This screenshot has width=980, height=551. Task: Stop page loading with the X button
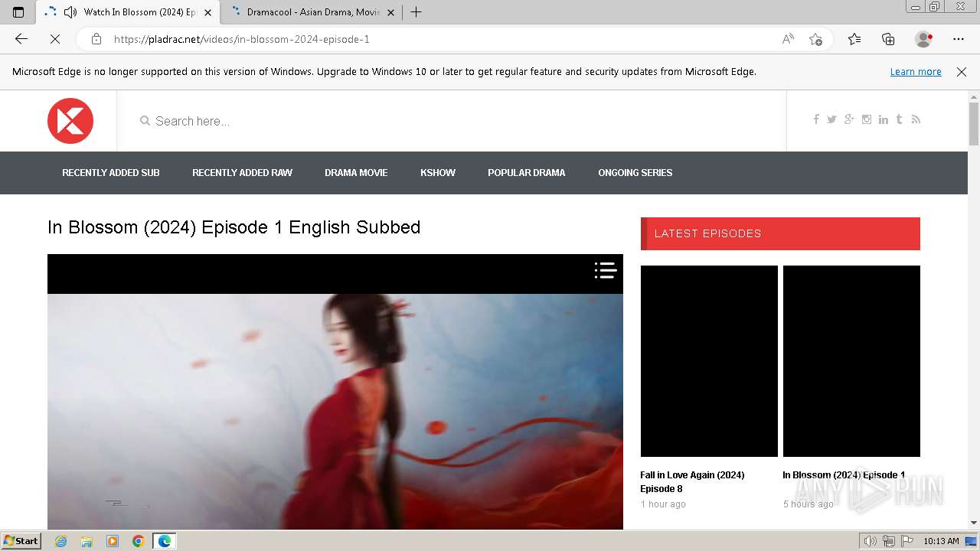pyautogui.click(x=55, y=39)
